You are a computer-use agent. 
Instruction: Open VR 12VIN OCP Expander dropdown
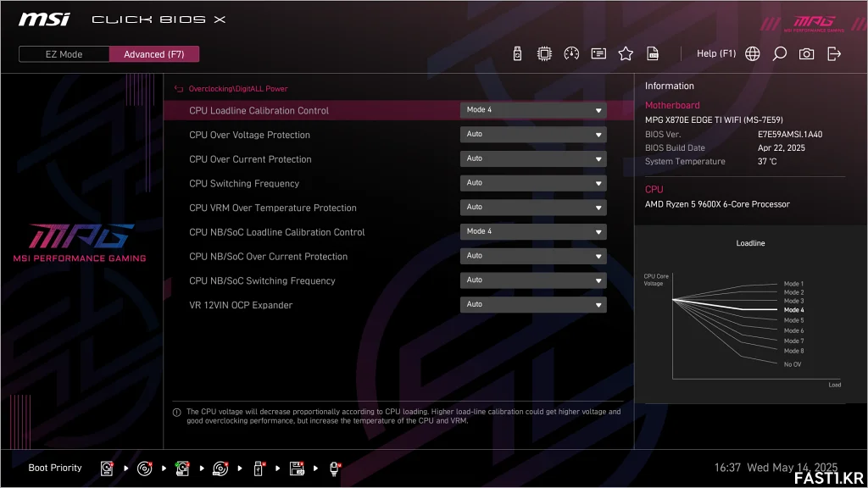click(x=533, y=305)
